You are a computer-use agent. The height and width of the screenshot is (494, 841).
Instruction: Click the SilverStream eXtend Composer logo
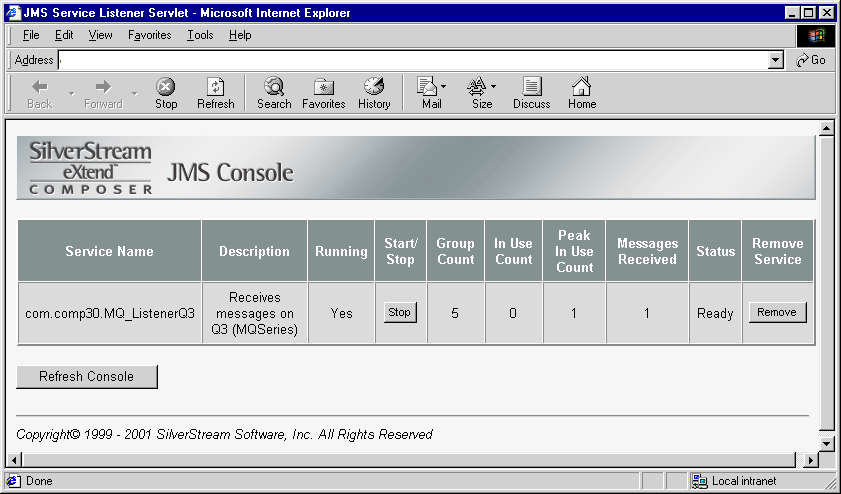[x=91, y=168]
